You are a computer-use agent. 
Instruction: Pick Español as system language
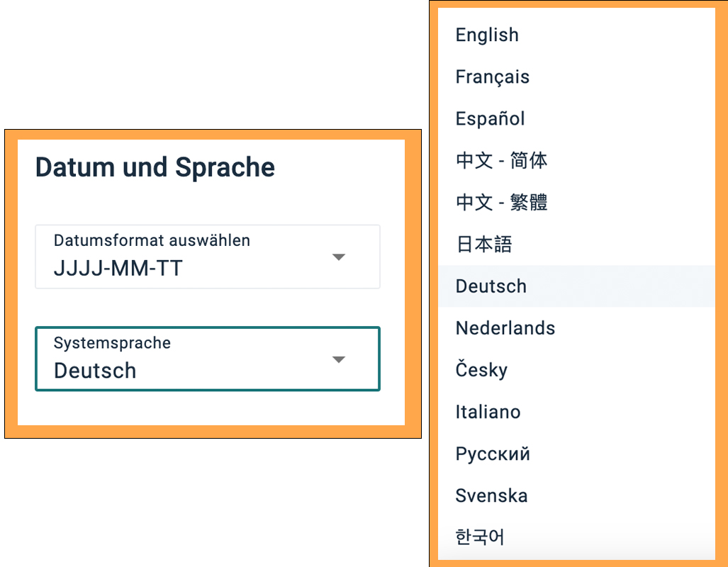point(490,118)
